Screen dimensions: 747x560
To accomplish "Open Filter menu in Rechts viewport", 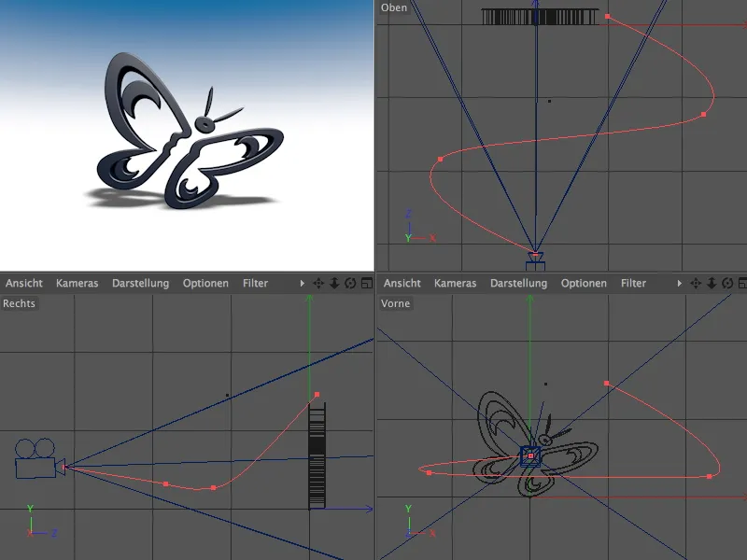I will tap(255, 284).
